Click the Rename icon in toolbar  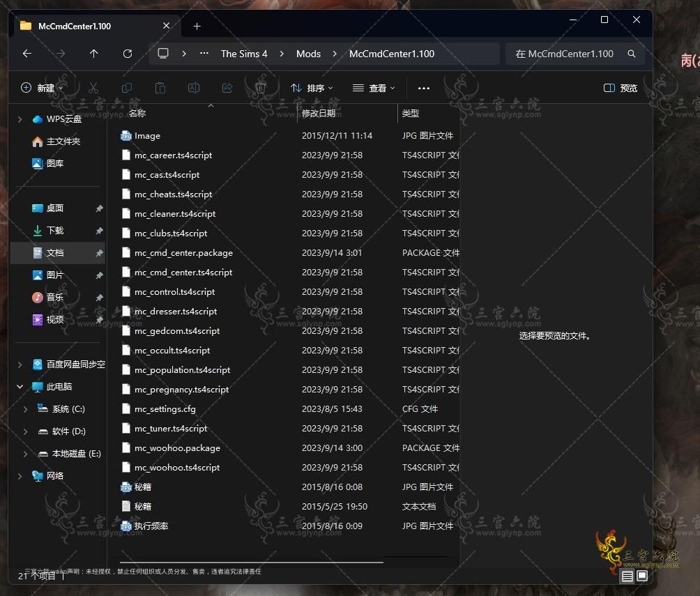(x=194, y=88)
